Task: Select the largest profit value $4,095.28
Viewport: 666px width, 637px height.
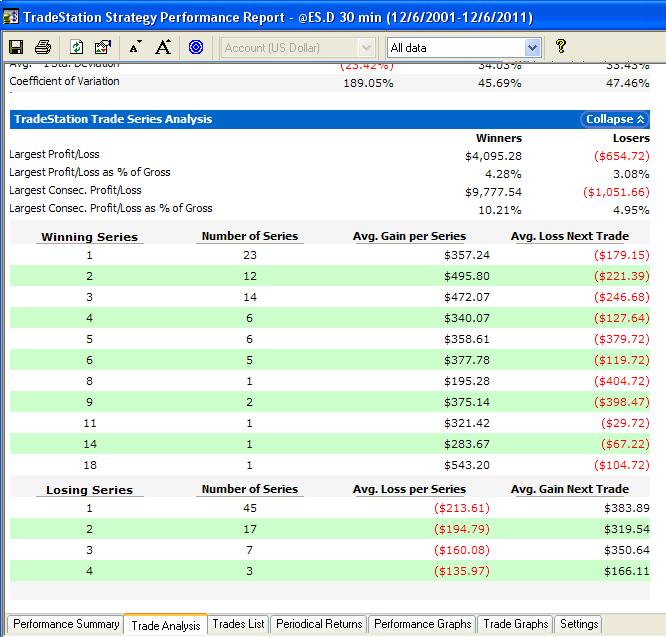Action: point(493,156)
